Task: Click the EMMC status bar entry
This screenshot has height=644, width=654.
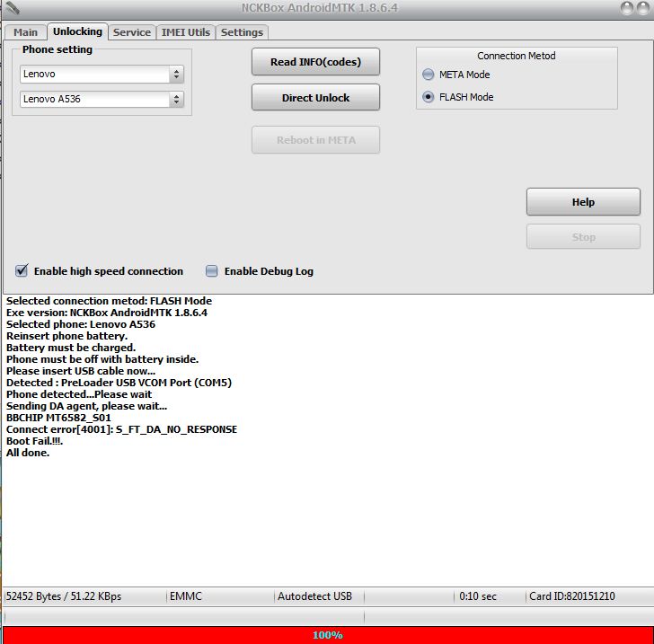Action: (186, 596)
